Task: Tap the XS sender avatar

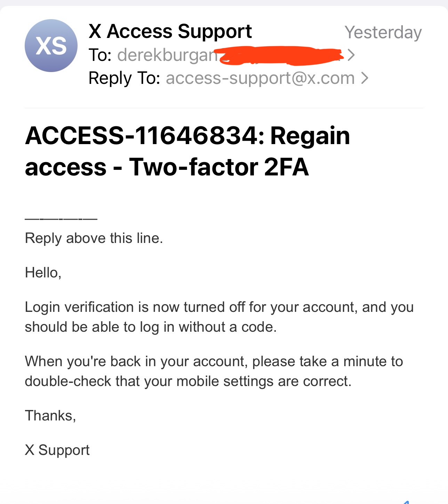Action: (x=51, y=46)
